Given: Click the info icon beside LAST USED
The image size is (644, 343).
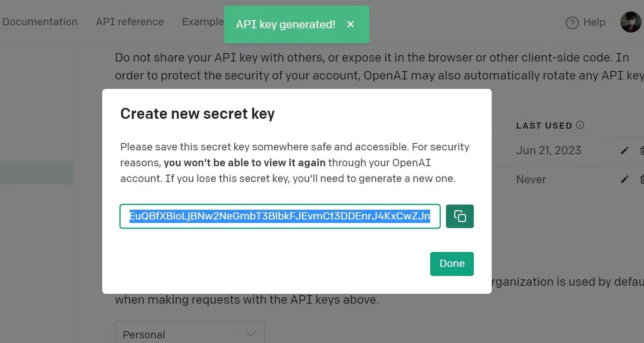Looking at the screenshot, I should (x=580, y=125).
